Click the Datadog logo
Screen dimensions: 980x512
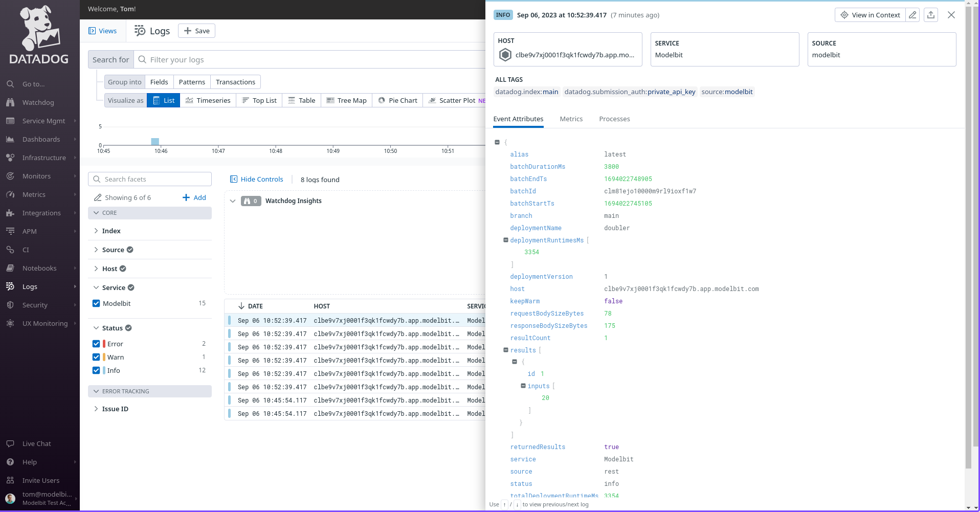[x=39, y=35]
